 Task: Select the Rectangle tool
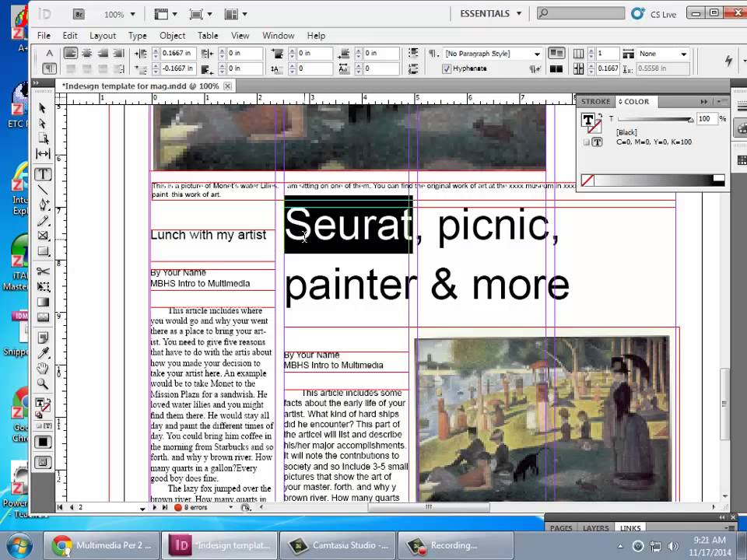pyautogui.click(x=42, y=251)
